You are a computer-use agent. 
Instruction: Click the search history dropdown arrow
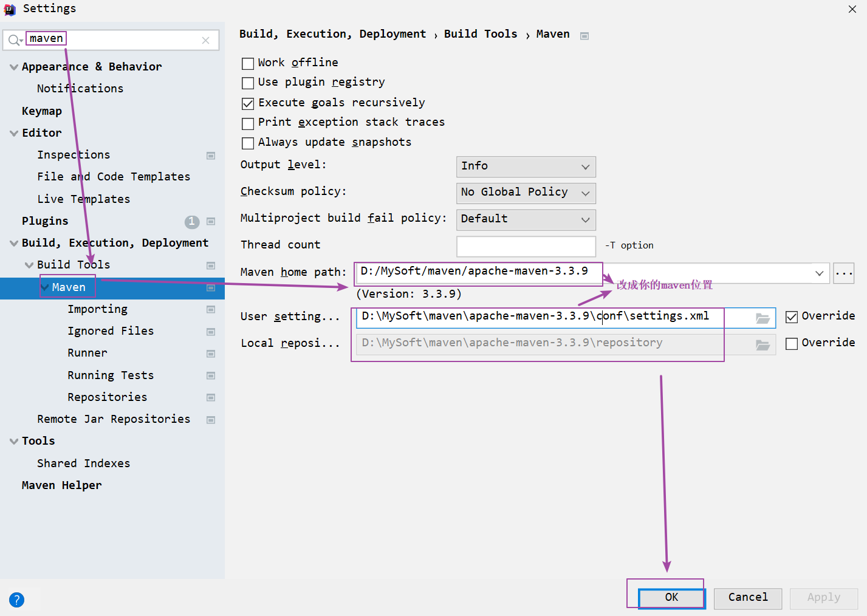(x=21, y=41)
